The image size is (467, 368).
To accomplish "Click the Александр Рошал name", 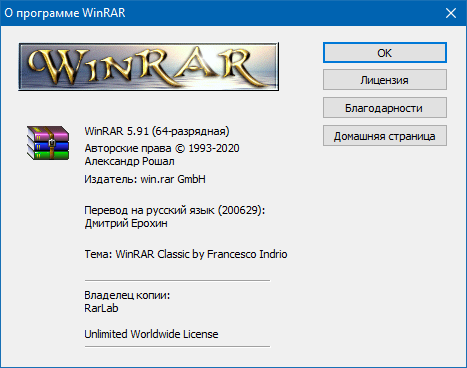I will tap(129, 161).
